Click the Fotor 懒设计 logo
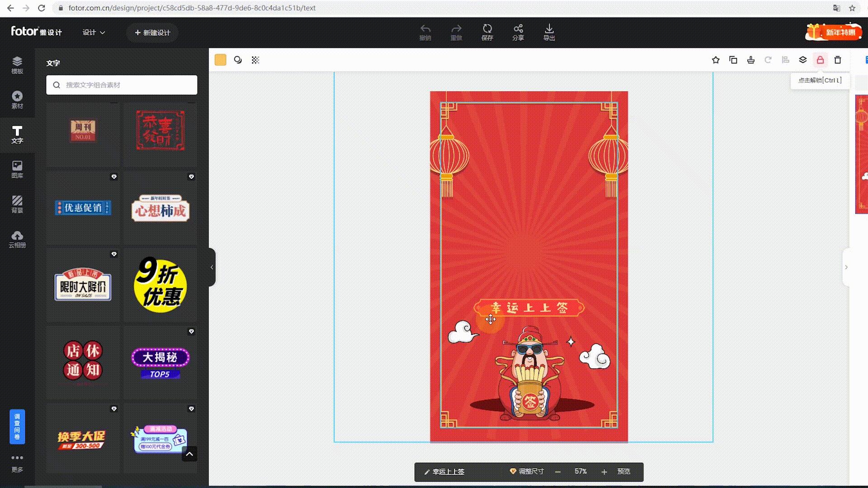Viewport: 868px width, 488px height. pyautogui.click(x=36, y=32)
